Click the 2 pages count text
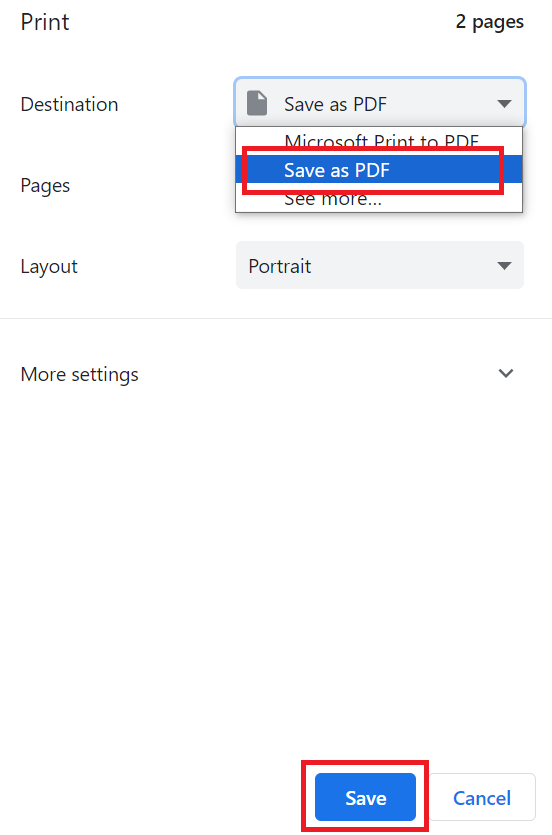552x835 pixels. pos(490,22)
